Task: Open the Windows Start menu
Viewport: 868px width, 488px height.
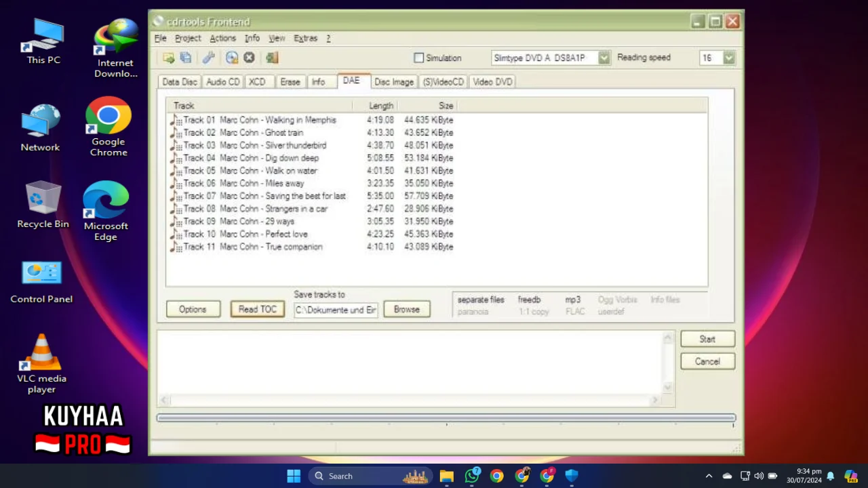Action: [294, 476]
